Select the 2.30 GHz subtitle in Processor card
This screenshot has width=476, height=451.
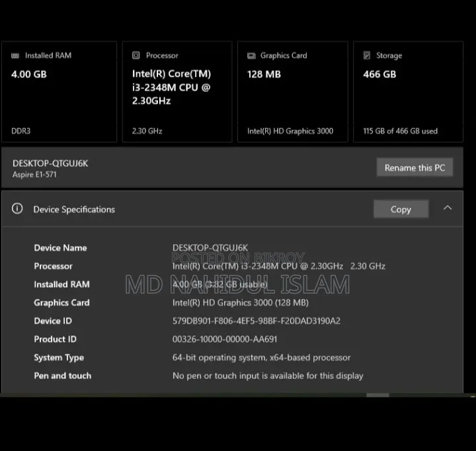pyautogui.click(x=147, y=131)
